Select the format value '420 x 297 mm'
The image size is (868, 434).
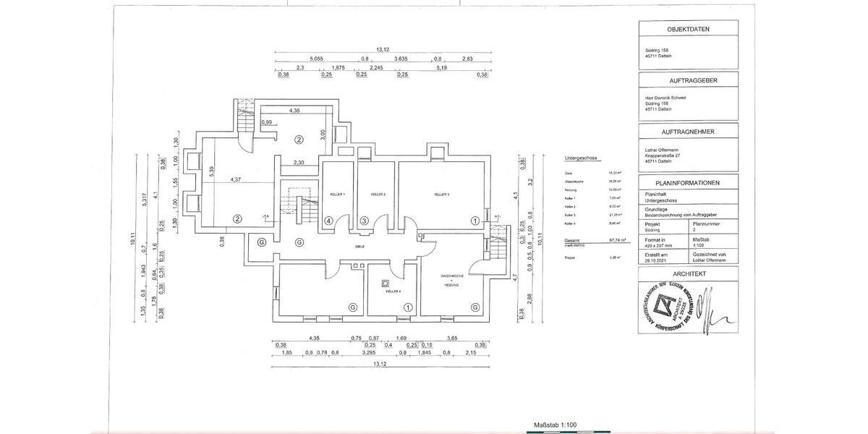[657, 245]
